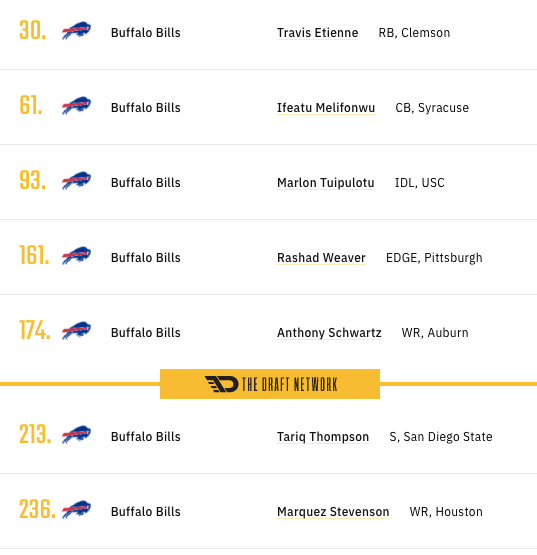Open Ifeatu Melifonwu player link
Viewport: 537px width, 555px height.
coord(326,108)
